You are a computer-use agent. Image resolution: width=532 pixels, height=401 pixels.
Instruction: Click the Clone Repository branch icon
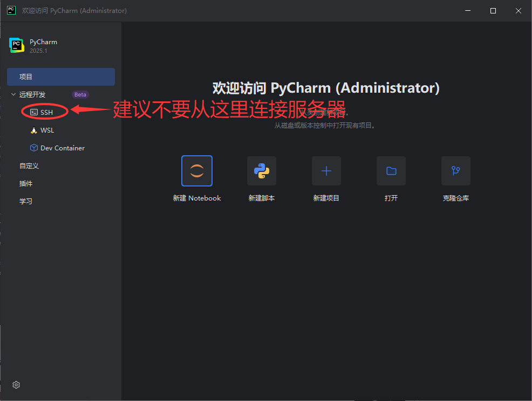456,171
